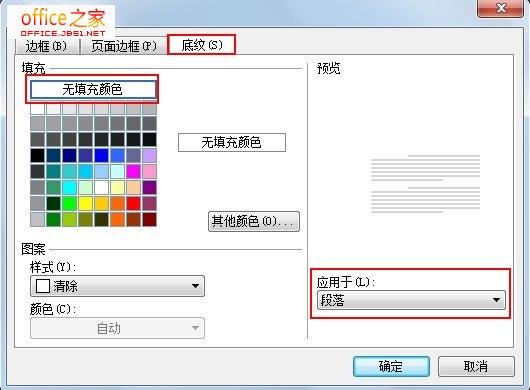The image size is (530, 390).
Task: Expand the 样式(Y) pattern style dropdown
Action: [x=117, y=286]
